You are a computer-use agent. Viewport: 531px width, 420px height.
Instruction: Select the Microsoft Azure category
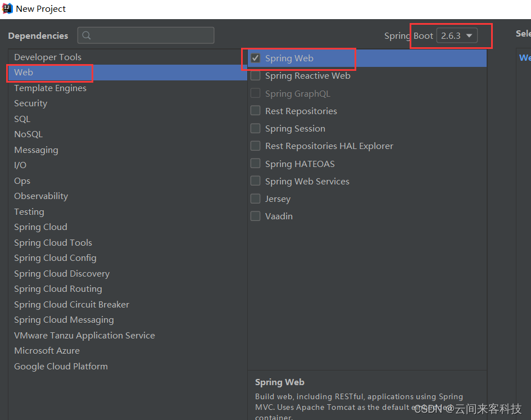click(128, 350)
